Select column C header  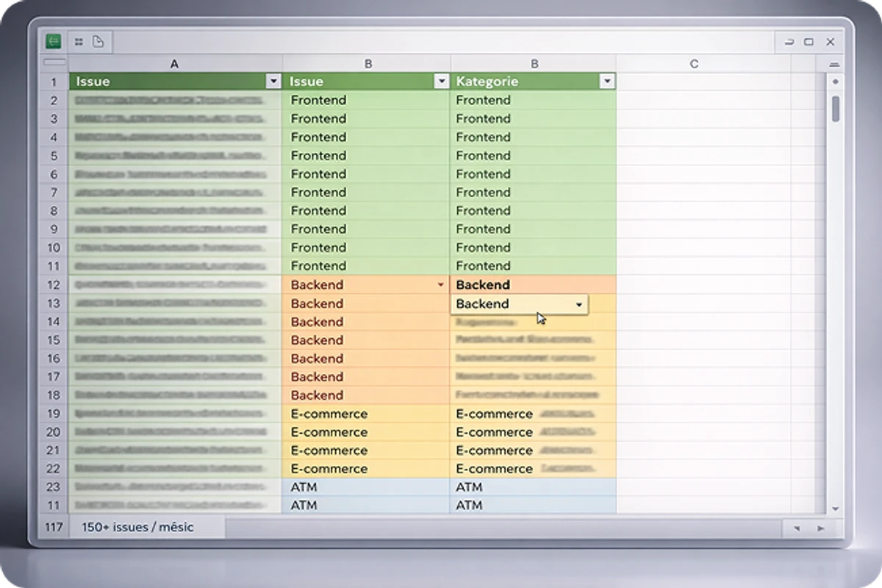coord(694,64)
